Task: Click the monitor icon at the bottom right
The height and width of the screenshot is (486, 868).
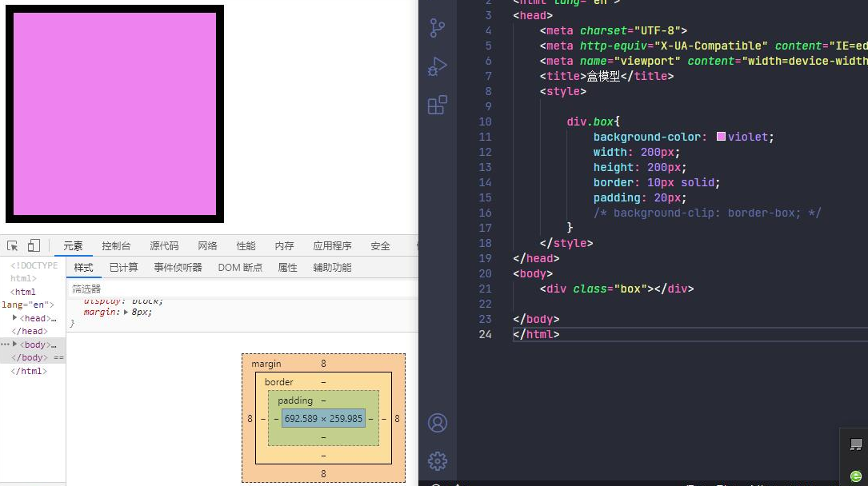Action: (x=856, y=444)
